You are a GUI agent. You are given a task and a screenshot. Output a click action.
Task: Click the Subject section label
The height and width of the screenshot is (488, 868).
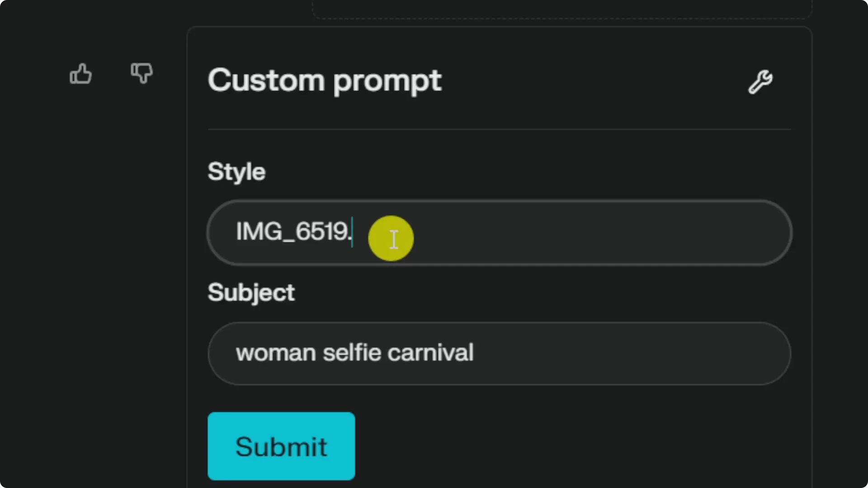(251, 293)
